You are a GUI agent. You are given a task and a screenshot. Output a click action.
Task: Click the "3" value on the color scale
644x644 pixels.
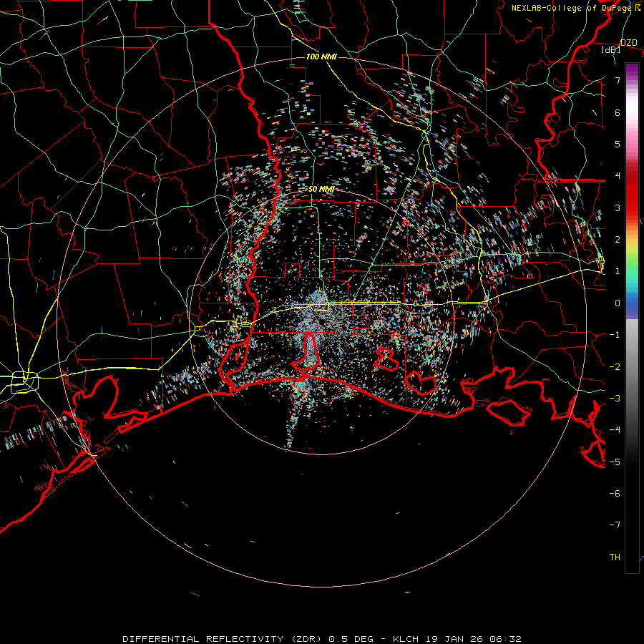pyautogui.click(x=618, y=208)
